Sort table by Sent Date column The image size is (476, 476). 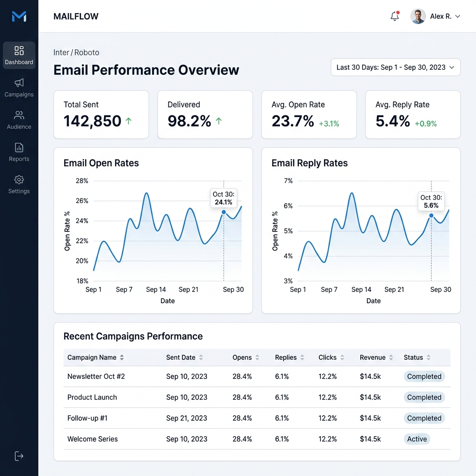tap(201, 357)
